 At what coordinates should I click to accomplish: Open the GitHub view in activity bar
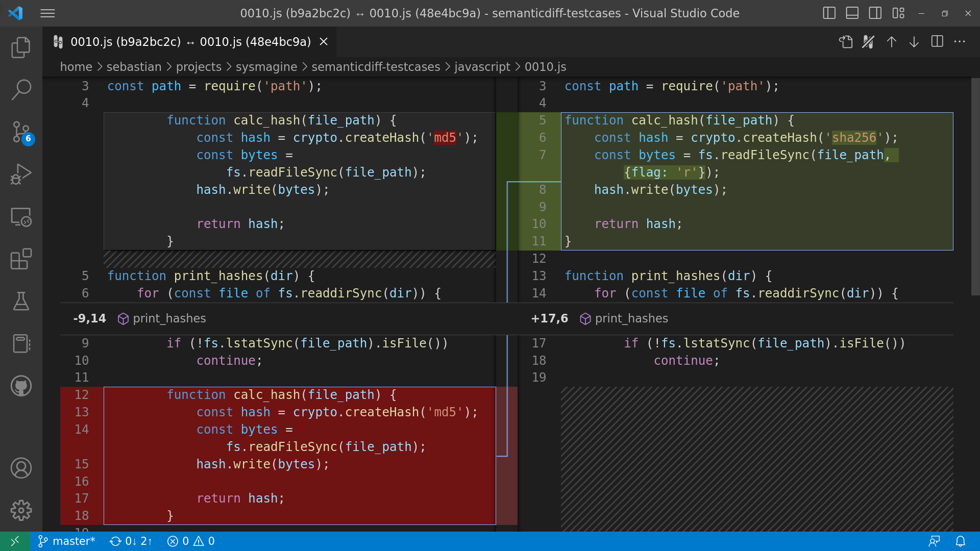tap(21, 386)
